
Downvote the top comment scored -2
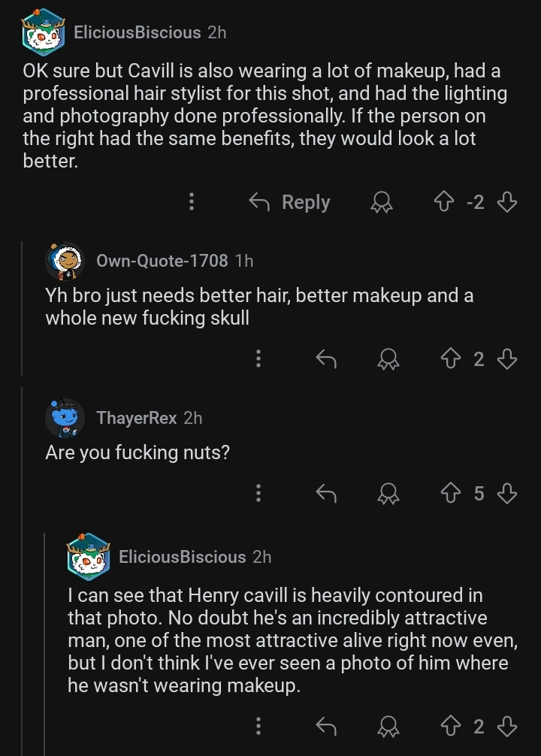tap(508, 201)
